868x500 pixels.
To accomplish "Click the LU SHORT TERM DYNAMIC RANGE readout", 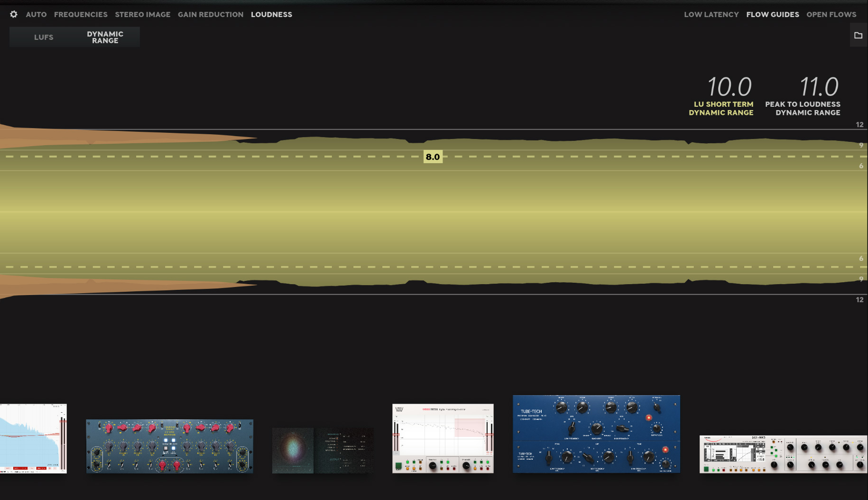I will 721,94.
